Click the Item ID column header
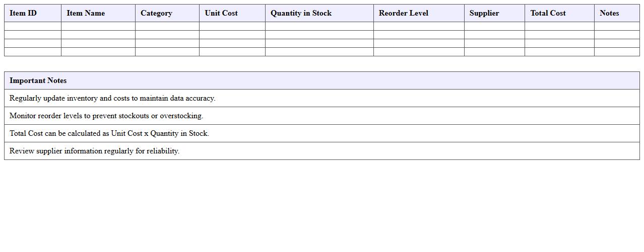 click(23, 13)
